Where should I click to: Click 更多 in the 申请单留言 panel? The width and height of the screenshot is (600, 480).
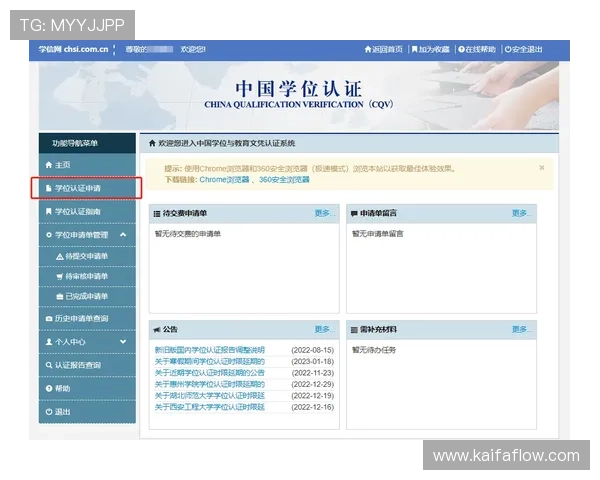(x=522, y=213)
